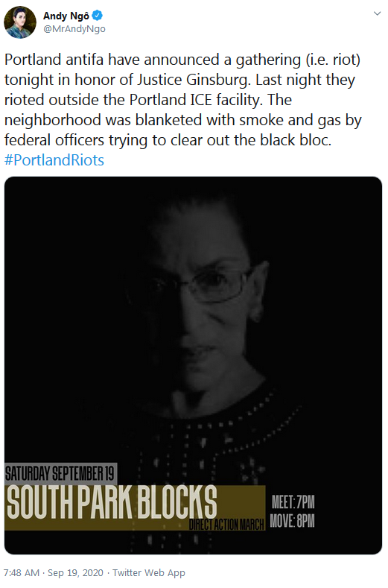Click the MOVE: 8PM text in image
The width and height of the screenshot is (388, 588).
pyautogui.click(x=292, y=521)
